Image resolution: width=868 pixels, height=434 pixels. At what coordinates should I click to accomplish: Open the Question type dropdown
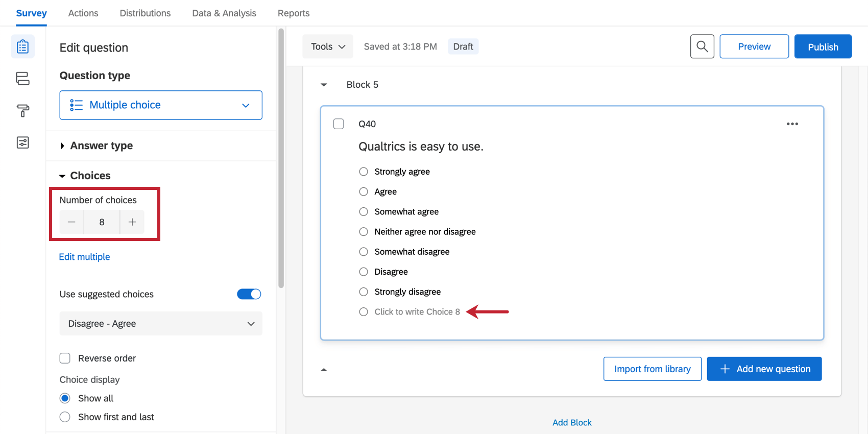pos(161,105)
